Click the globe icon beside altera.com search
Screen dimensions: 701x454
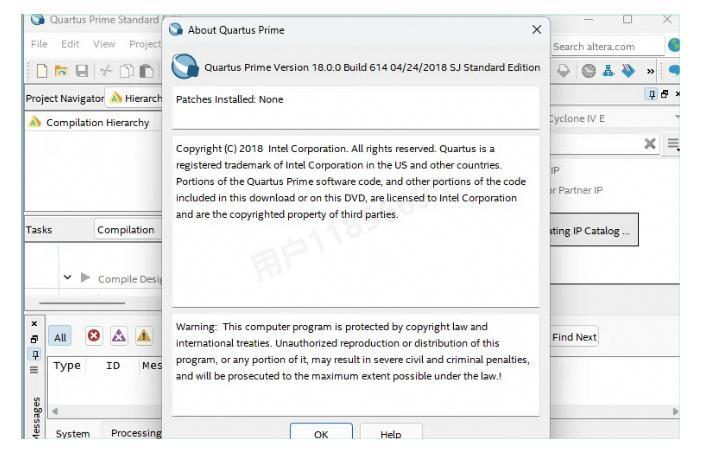click(x=674, y=45)
